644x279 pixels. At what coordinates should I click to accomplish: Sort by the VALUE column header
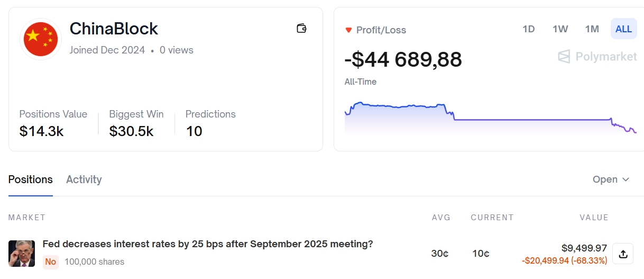click(594, 218)
